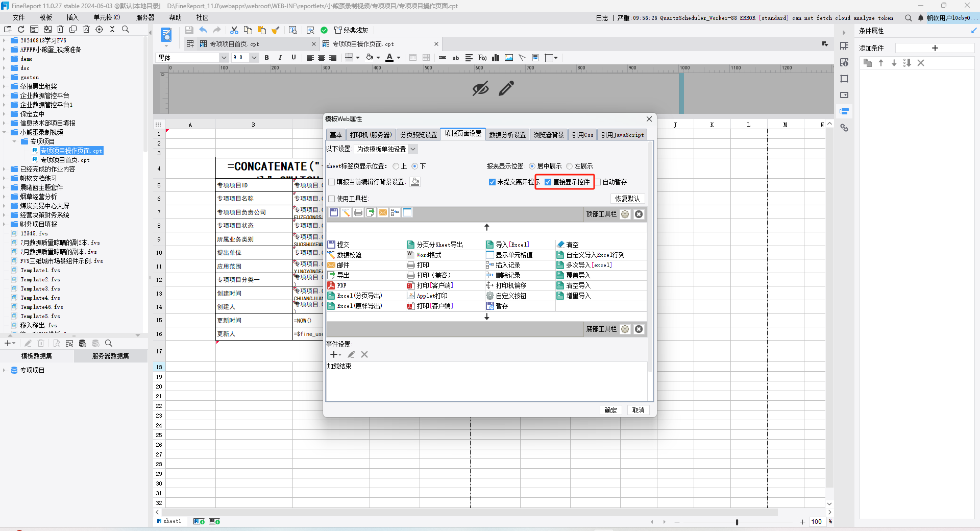Click the refresh icon in the file tree toolbar
This screenshot has width=980, height=531.
point(21,30)
